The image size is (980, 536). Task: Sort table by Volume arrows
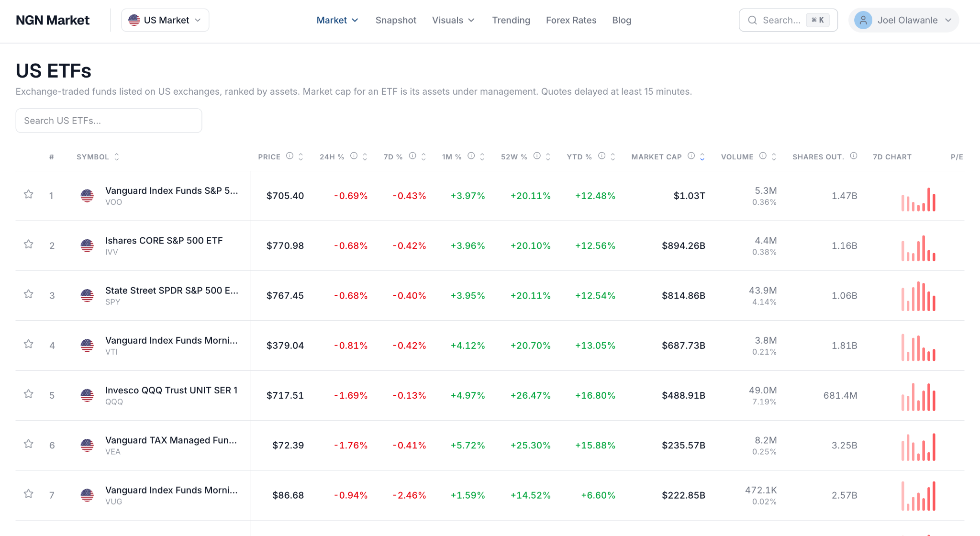pyautogui.click(x=774, y=156)
